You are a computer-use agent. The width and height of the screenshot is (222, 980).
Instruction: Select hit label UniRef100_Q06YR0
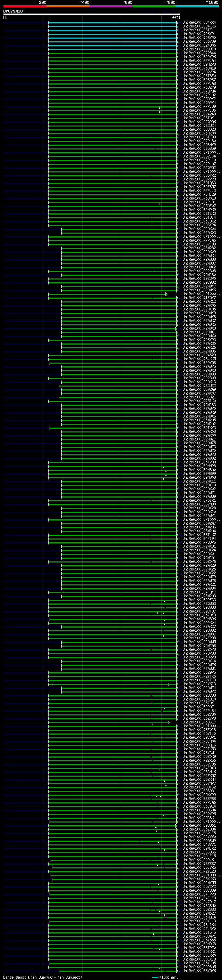[x=199, y=38]
